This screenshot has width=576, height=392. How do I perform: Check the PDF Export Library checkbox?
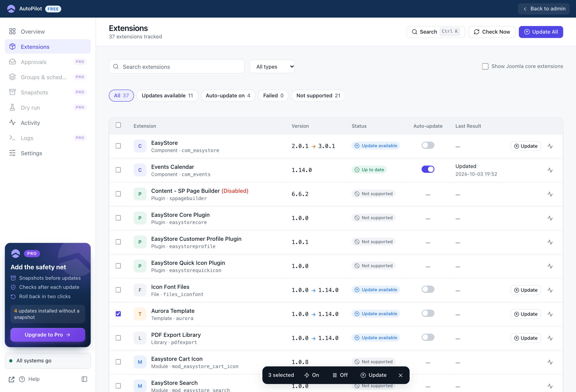click(x=118, y=338)
